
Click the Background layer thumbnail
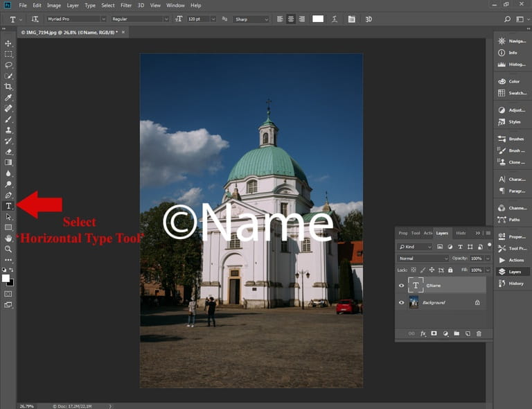414,302
